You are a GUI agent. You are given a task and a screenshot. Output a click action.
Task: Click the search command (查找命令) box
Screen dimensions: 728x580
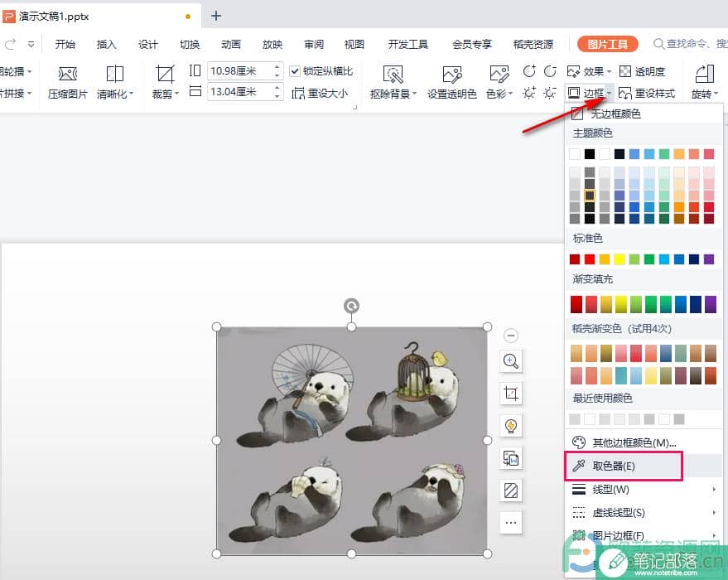click(x=691, y=44)
